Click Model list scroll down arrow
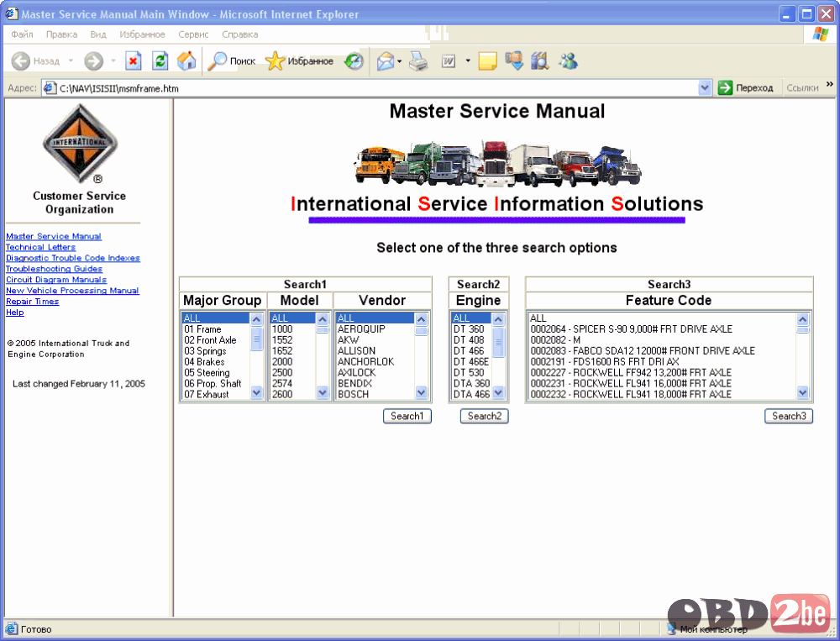 323,393
